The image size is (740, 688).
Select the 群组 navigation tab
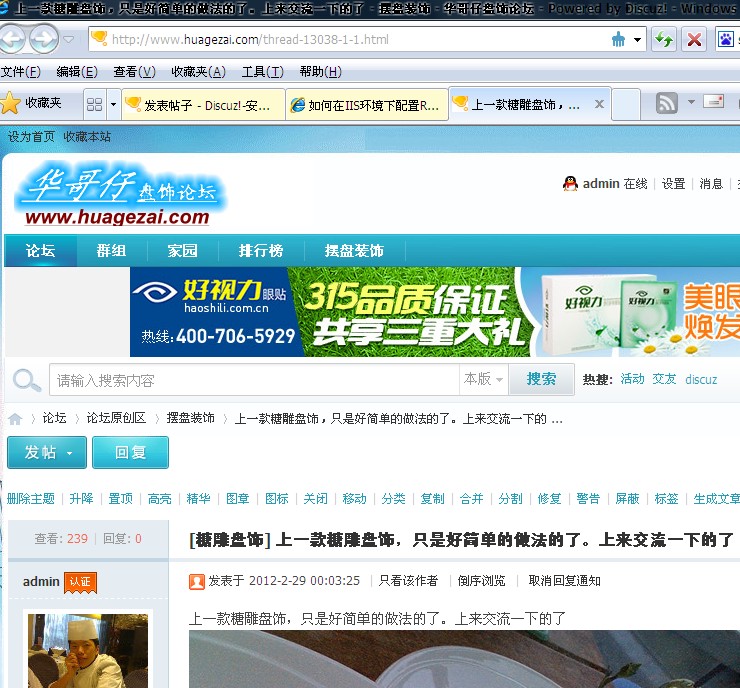(111, 251)
